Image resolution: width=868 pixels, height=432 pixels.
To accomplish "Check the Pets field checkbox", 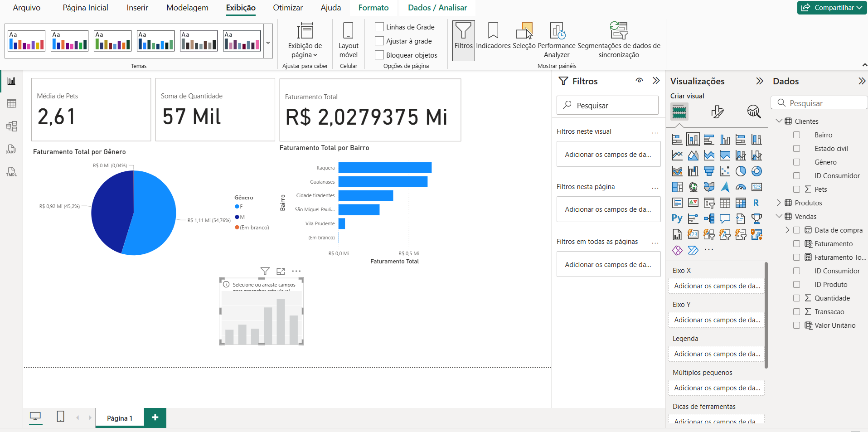I will [x=796, y=189].
